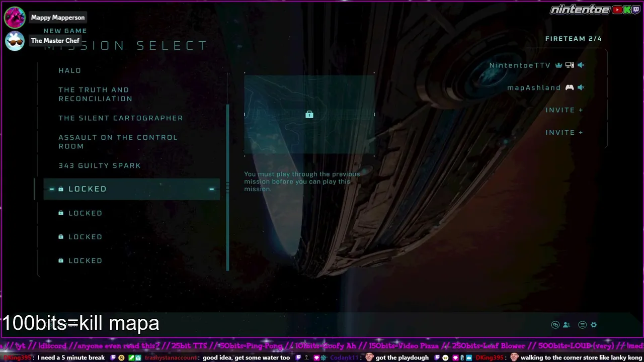This screenshot has height=362, width=644.
Task: Click the mapAshland player name
Action: pyautogui.click(x=534, y=87)
